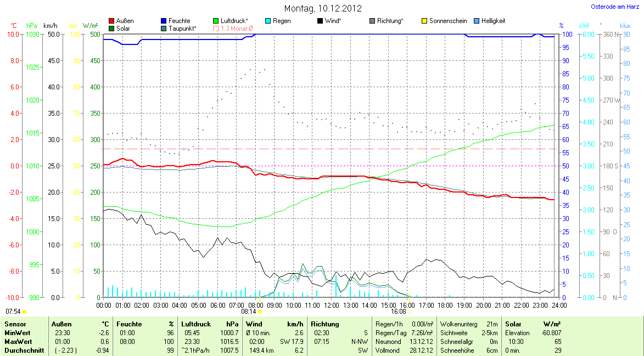
Task: Click the sunrise marker at 08:14
Action: (260, 312)
